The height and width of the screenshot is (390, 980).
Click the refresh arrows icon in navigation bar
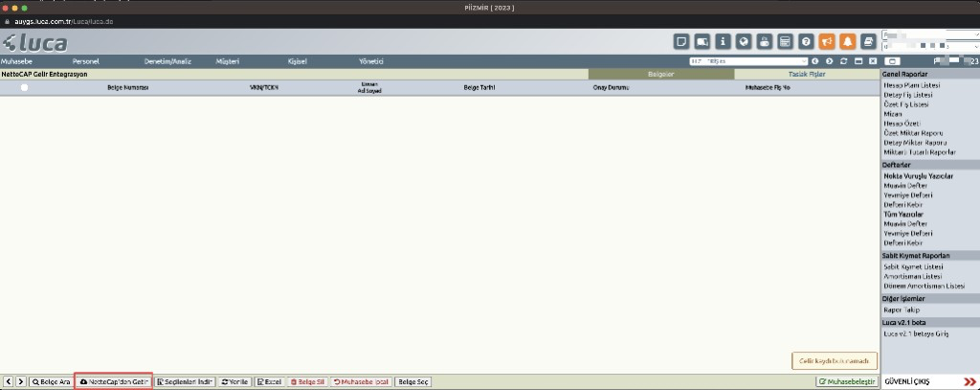(844, 61)
